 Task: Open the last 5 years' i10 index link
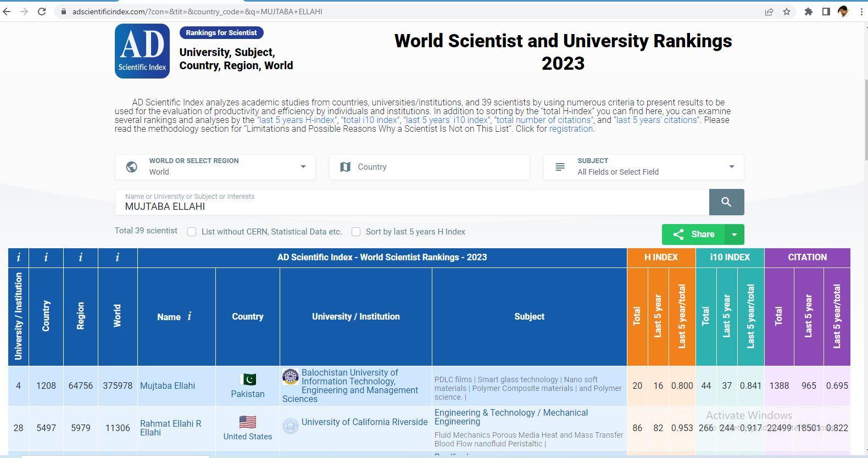click(448, 120)
